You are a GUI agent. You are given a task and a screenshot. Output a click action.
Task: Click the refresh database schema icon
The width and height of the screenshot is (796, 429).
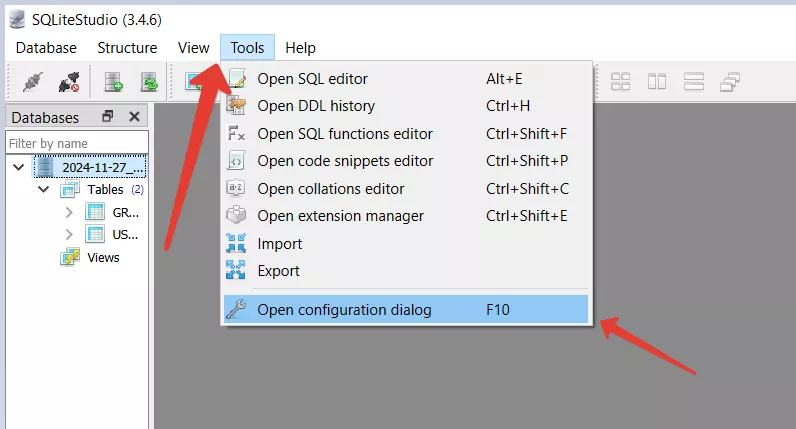[149, 82]
